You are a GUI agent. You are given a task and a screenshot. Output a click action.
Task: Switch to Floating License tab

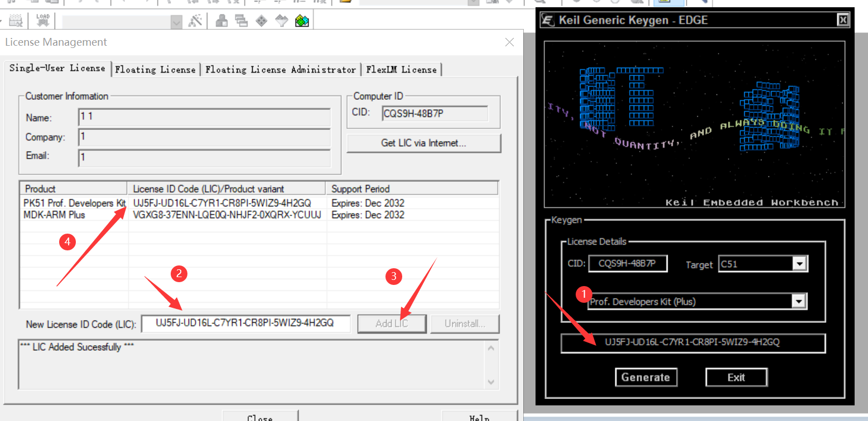pos(156,70)
